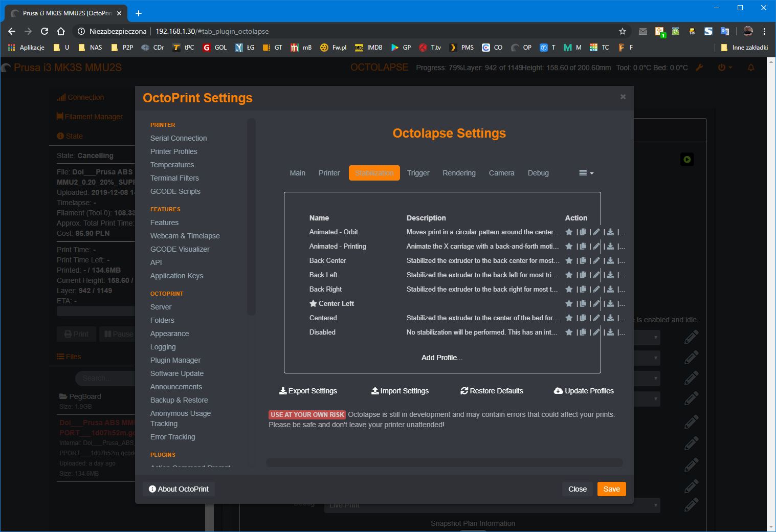Expand Connection panel in background page
This screenshot has height=532, width=776.
(80, 97)
